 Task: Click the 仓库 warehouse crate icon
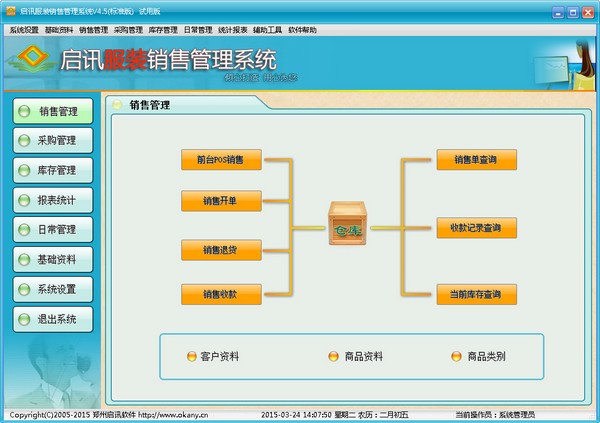click(x=347, y=224)
